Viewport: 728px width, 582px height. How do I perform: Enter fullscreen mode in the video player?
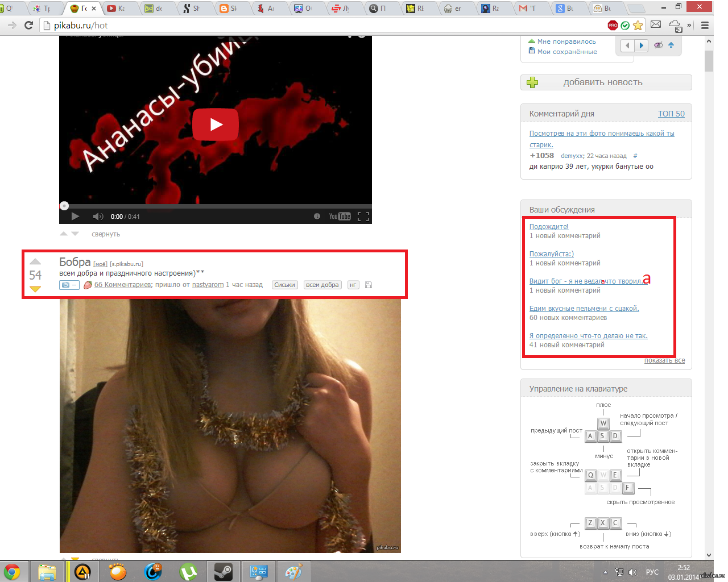[363, 217]
